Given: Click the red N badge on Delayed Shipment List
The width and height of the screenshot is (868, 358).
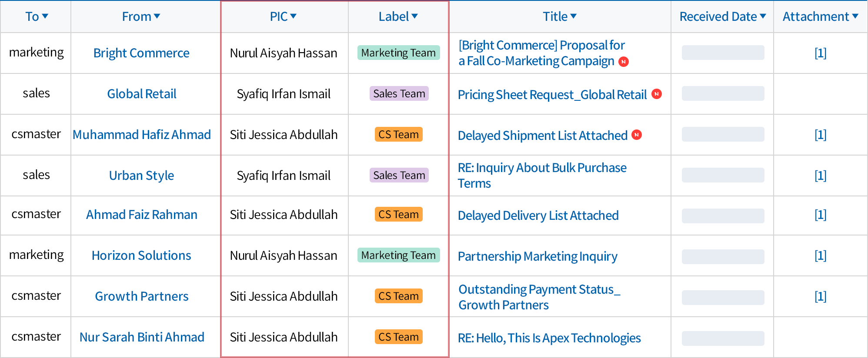Looking at the screenshot, I should pyautogui.click(x=637, y=135).
